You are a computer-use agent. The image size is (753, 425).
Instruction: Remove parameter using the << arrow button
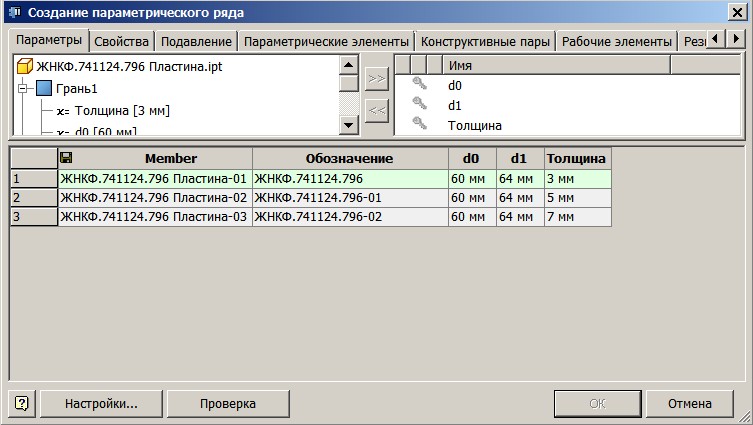point(376,110)
